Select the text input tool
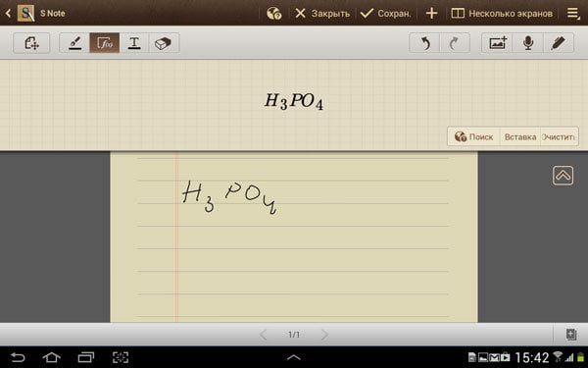 pos(134,43)
